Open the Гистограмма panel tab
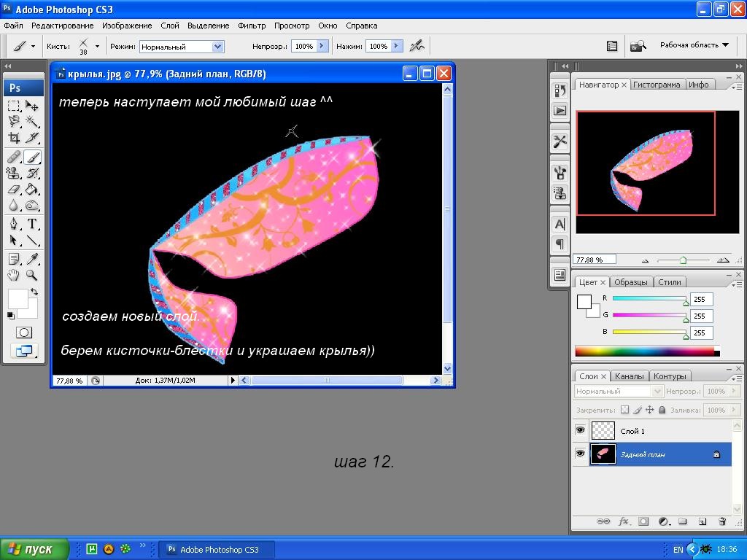747x560 pixels. [656, 85]
